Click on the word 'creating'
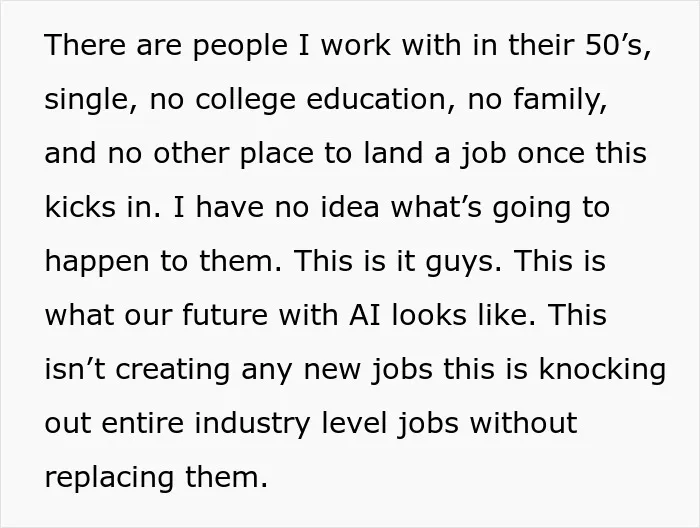The image size is (700, 528). (x=173, y=370)
